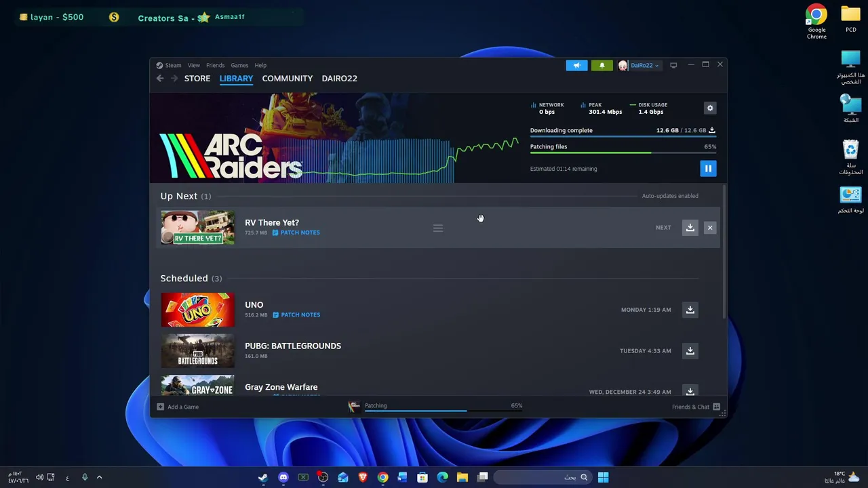Select the Gray Zone Warfare title
Viewport: 868px width, 488px height.
coord(281,387)
